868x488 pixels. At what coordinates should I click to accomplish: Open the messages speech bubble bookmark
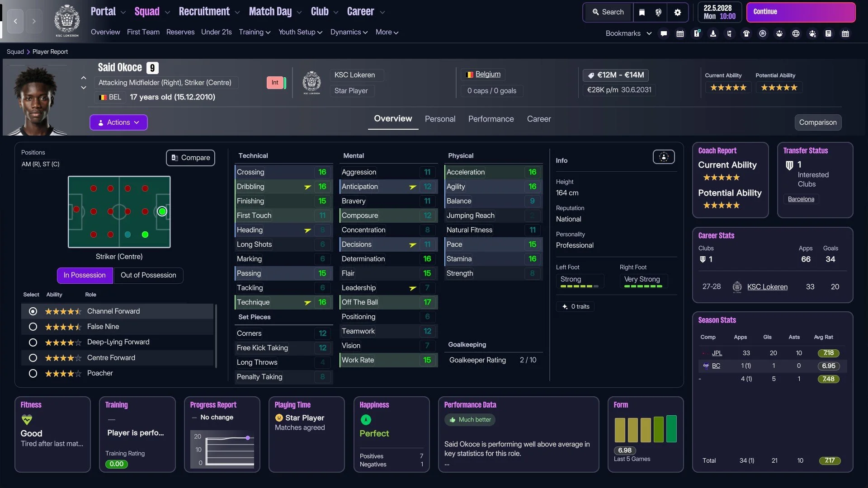[664, 33]
